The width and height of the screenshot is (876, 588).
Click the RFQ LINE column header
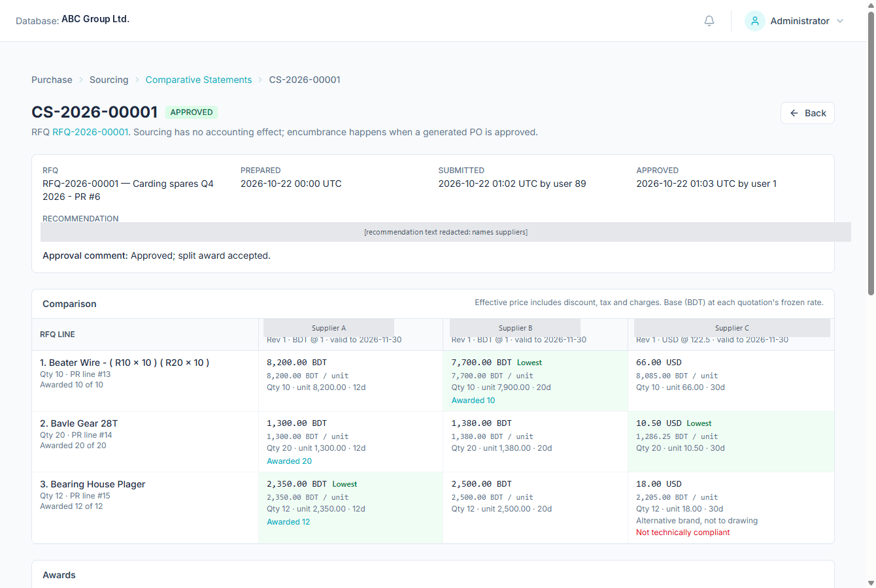tap(58, 335)
